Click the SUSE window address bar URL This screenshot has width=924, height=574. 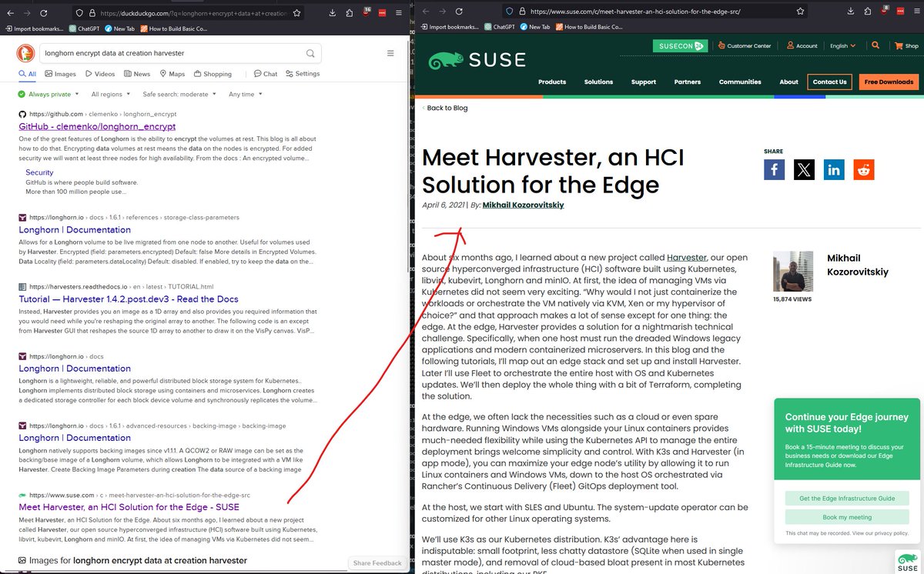point(636,12)
